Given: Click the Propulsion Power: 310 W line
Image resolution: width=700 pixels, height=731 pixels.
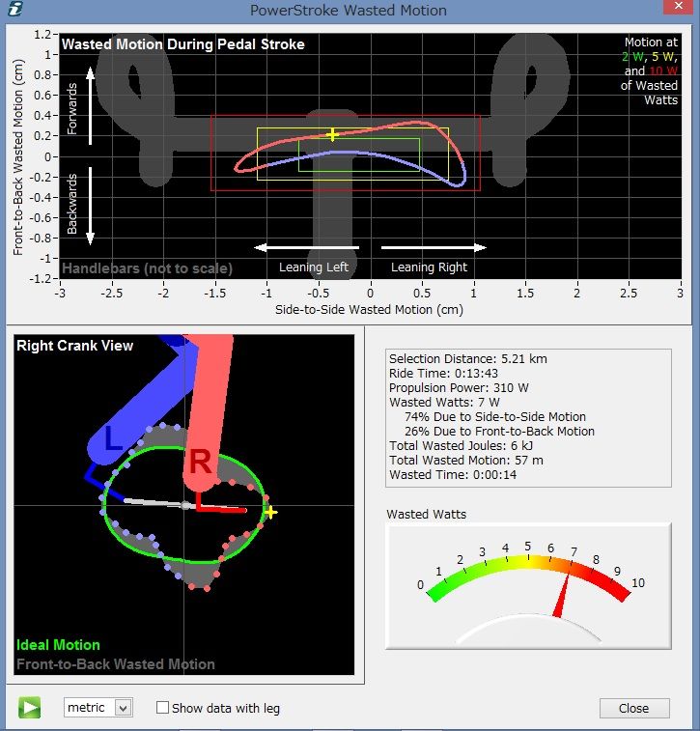Looking at the screenshot, I should tap(459, 387).
